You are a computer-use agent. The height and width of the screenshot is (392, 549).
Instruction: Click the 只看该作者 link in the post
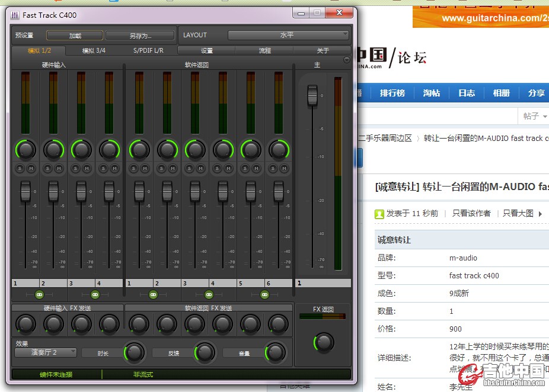tap(471, 214)
